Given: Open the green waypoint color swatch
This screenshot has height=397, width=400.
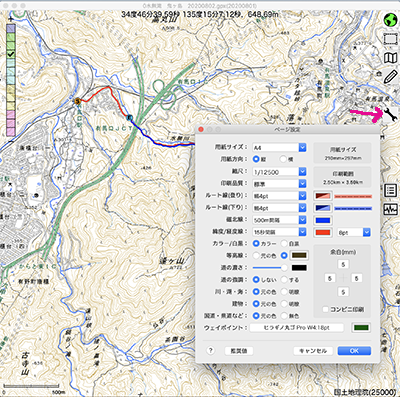Looking at the screenshot, I should (361, 328).
